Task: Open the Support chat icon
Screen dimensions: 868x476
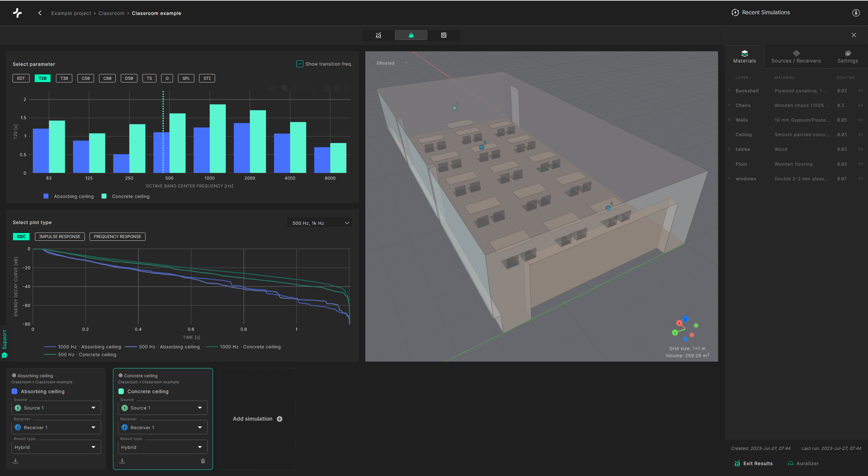Action: point(4,355)
